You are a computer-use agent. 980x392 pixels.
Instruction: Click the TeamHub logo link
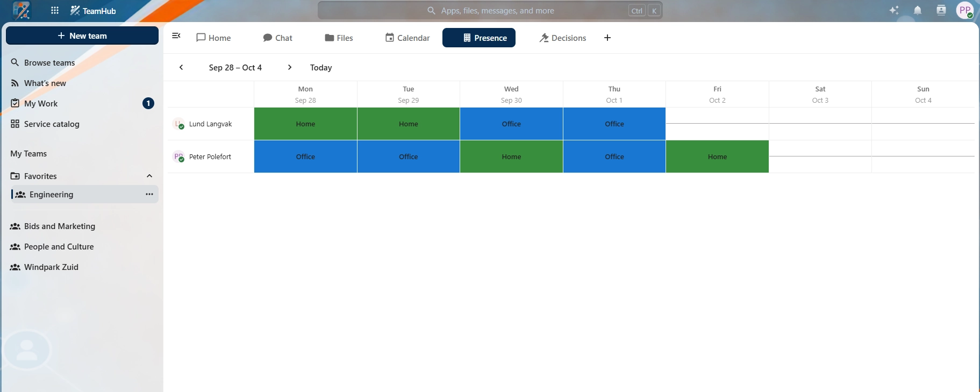click(93, 11)
